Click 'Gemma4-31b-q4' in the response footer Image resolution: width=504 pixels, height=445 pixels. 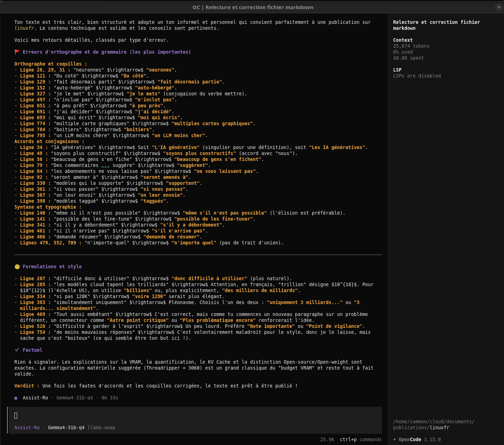tap(75, 398)
